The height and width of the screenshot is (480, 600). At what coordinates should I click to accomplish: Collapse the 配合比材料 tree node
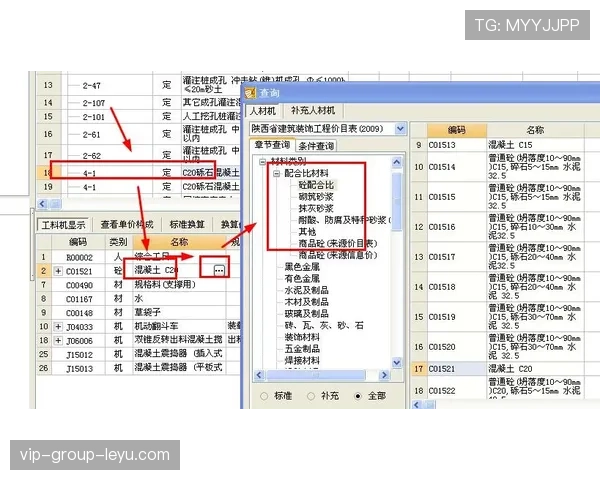coord(276,173)
